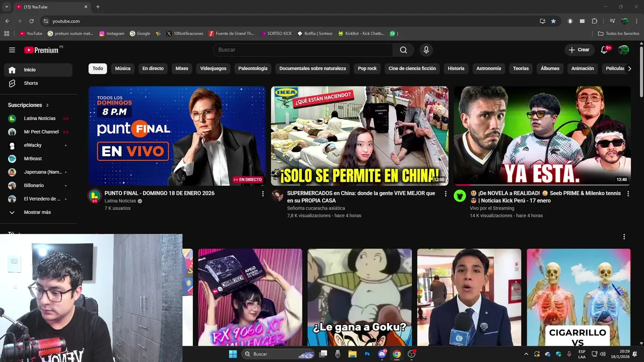Bookmark the page with the star icon

[553, 21]
